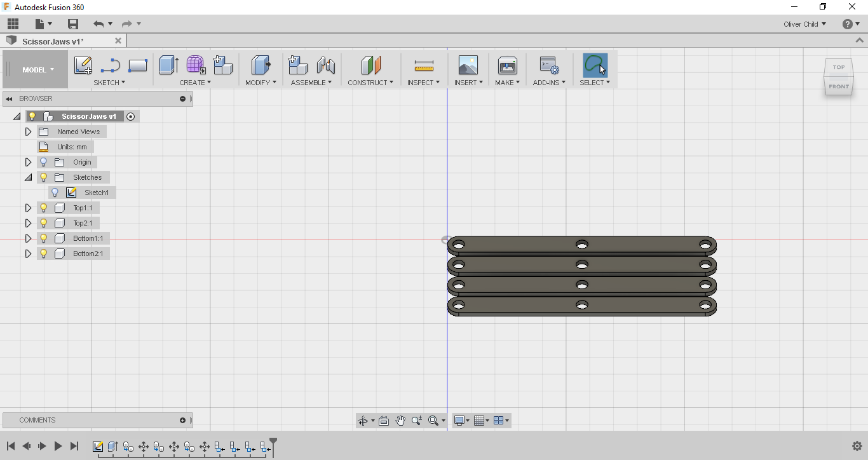Select the Units: mm item
The height and width of the screenshot is (460, 868).
65,147
